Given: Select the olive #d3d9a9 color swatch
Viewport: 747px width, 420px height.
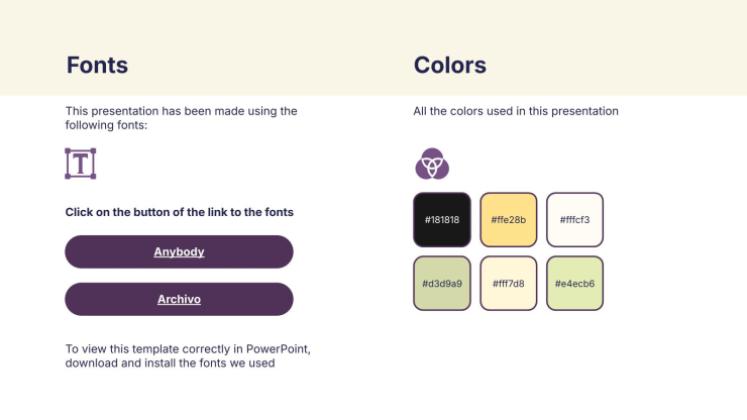Looking at the screenshot, I should (442, 283).
